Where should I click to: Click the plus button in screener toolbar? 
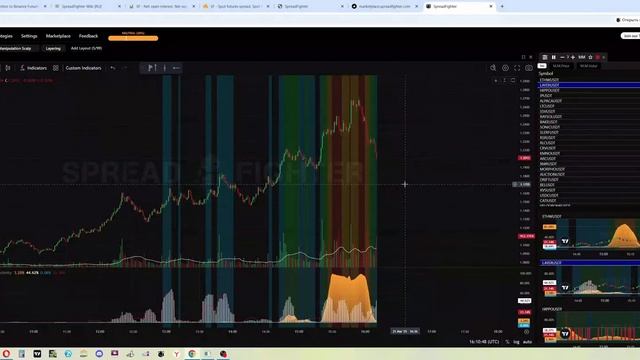pos(573,57)
